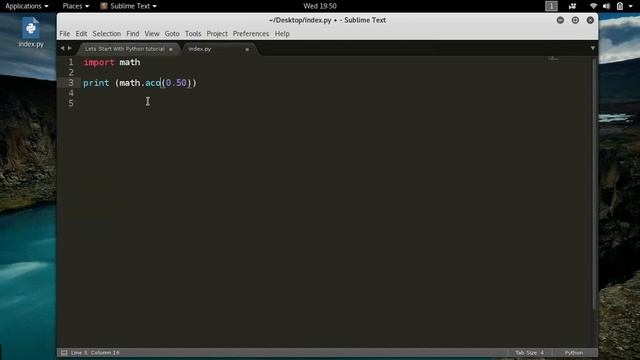Go to next tab with right arrow
640x360 pixels.
pos(70,48)
